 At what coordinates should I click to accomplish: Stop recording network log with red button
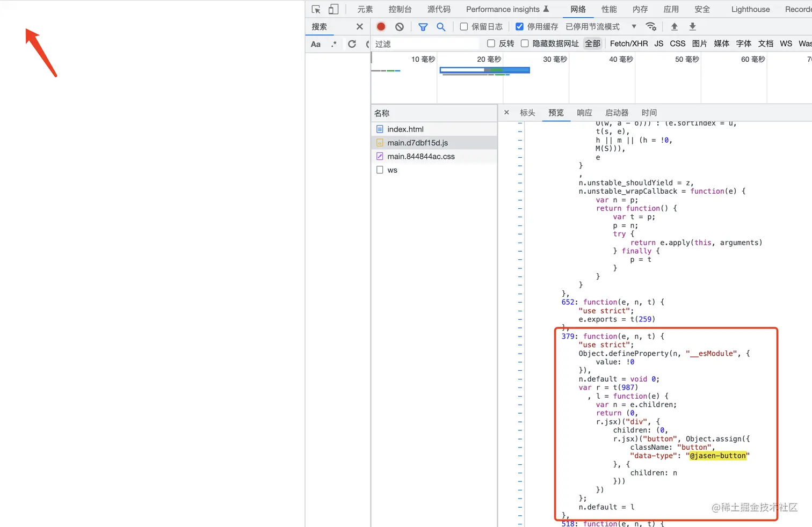pyautogui.click(x=381, y=26)
